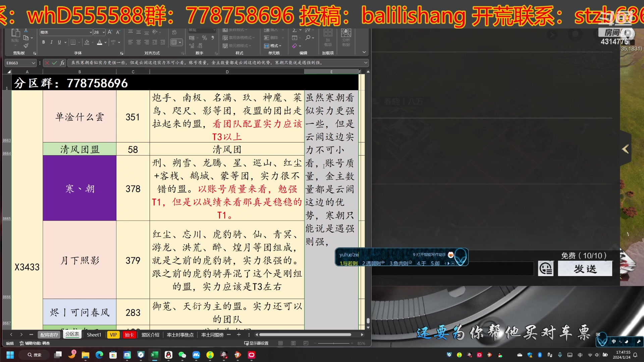644x362 pixels.
Task: Switch to the Sheet1 tab
Action: pyautogui.click(x=94, y=335)
